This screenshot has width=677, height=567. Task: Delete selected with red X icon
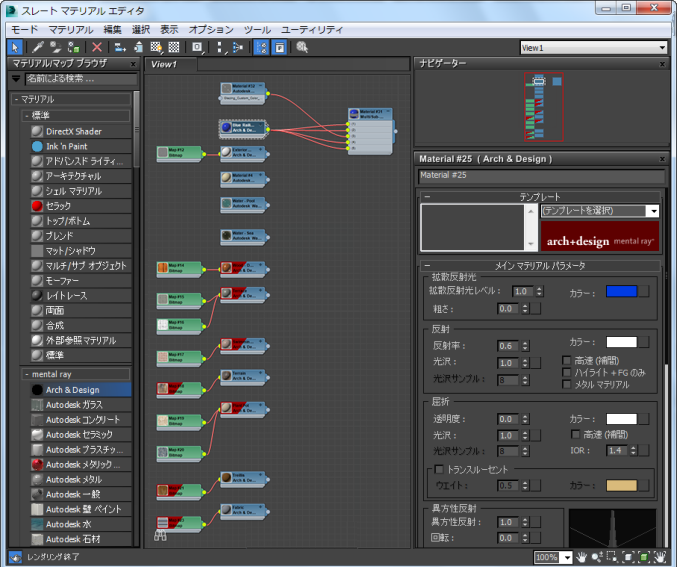(x=97, y=48)
